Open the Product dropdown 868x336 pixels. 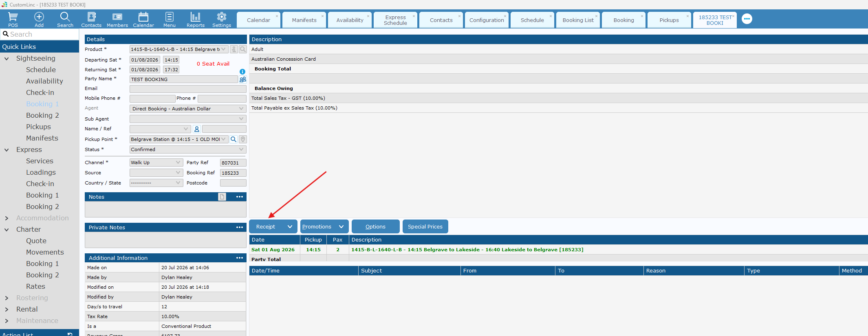(x=223, y=49)
